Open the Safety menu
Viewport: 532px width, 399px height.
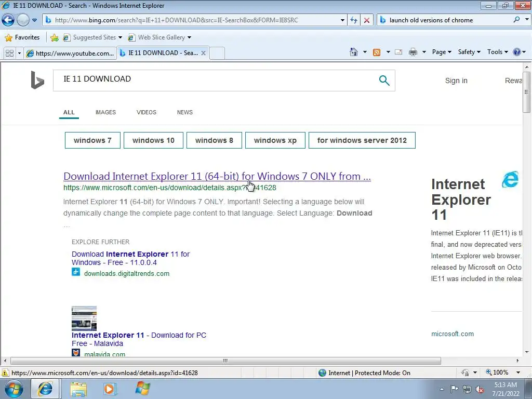tap(469, 52)
